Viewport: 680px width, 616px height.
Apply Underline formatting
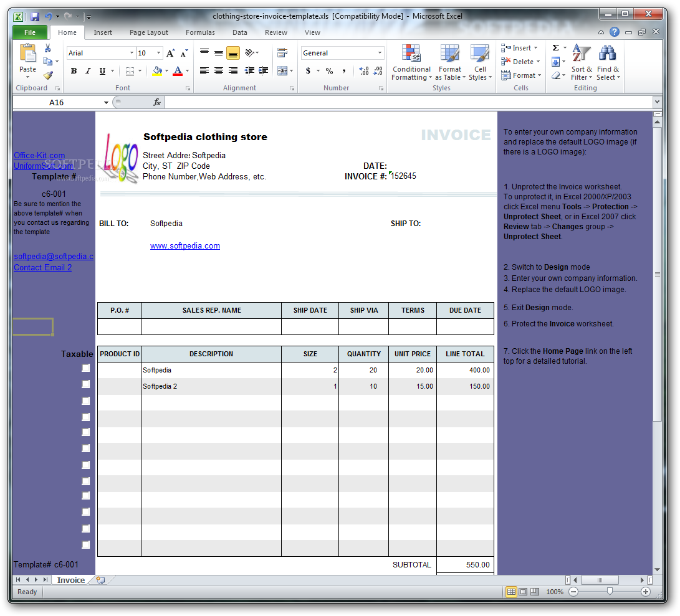(102, 70)
